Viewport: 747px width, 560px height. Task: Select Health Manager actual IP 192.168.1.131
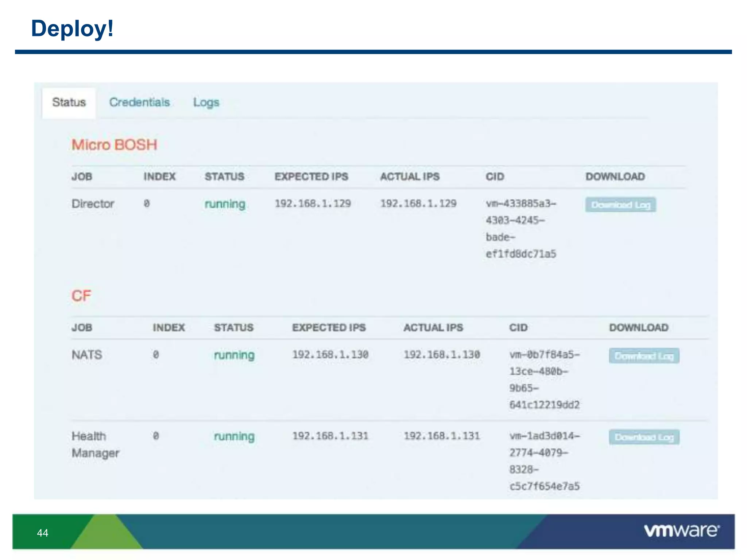click(441, 436)
